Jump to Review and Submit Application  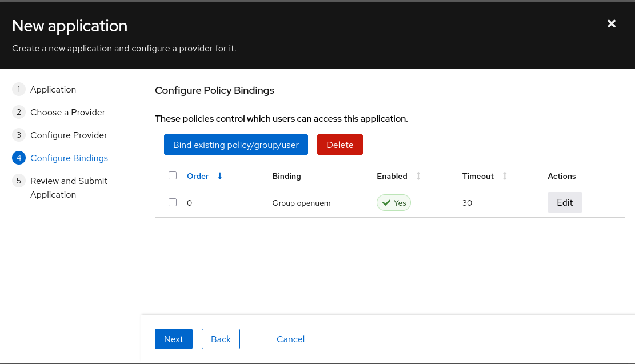pos(69,187)
